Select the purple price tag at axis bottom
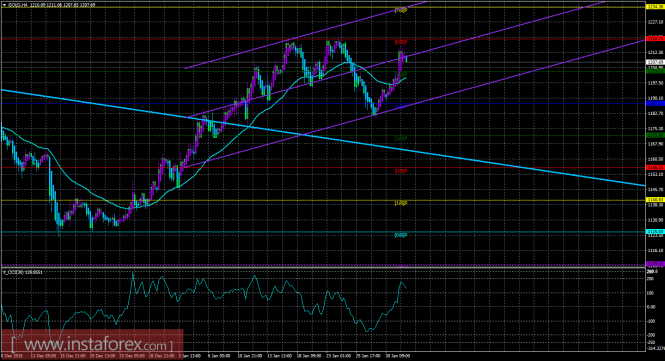The width and height of the screenshot is (665, 361). pos(654,264)
